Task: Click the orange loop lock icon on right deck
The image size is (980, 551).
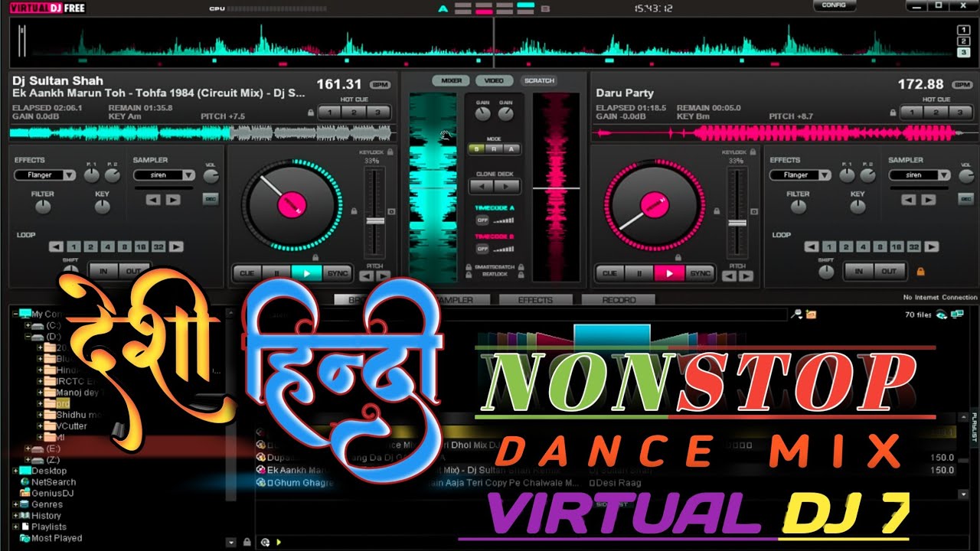Action: (921, 271)
